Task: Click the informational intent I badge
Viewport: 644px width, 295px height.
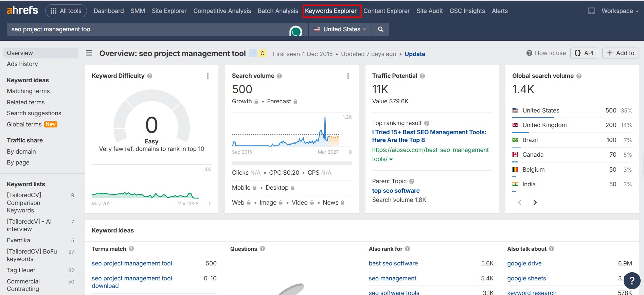Action: pyautogui.click(x=253, y=53)
